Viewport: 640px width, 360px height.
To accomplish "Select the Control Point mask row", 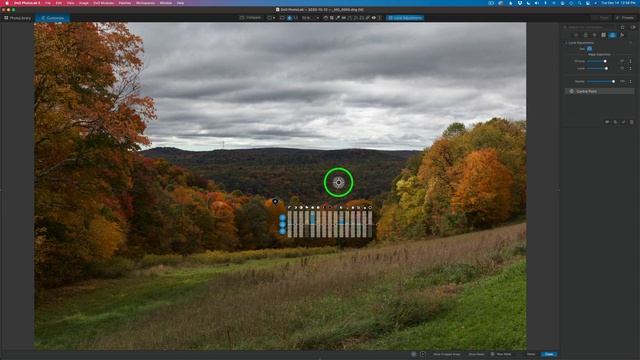I will 599,91.
